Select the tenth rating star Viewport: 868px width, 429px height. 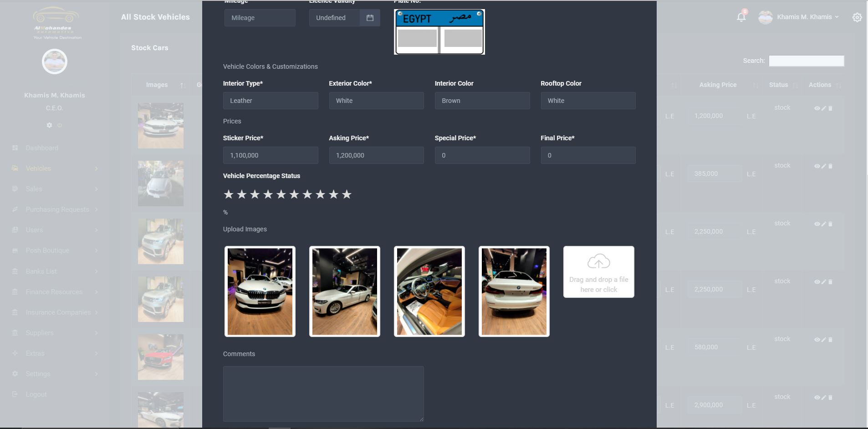(347, 194)
